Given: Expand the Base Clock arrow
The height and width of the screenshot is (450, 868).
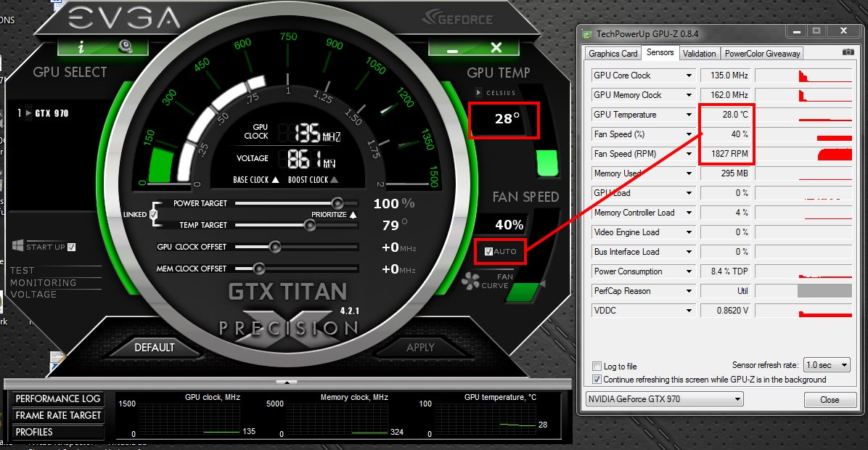Looking at the screenshot, I should tap(275, 179).
